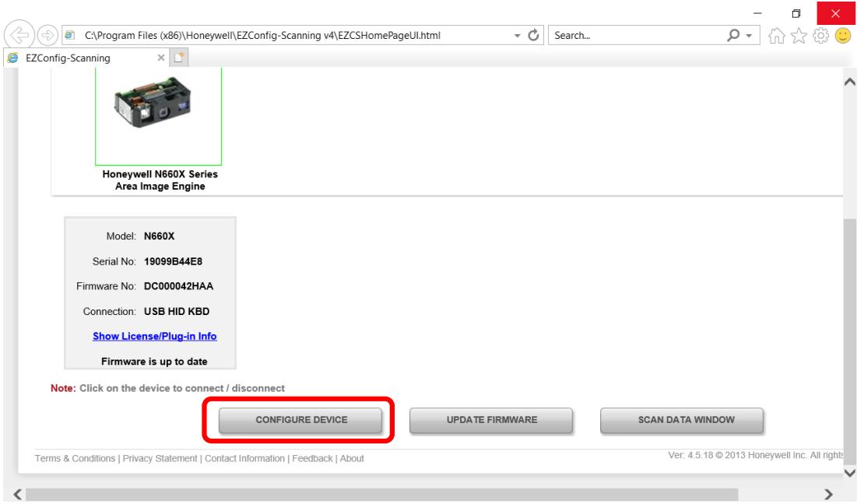Image resolution: width=864 pixels, height=504 pixels.
Task: Close the browser window with red X
Action: (x=836, y=13)
